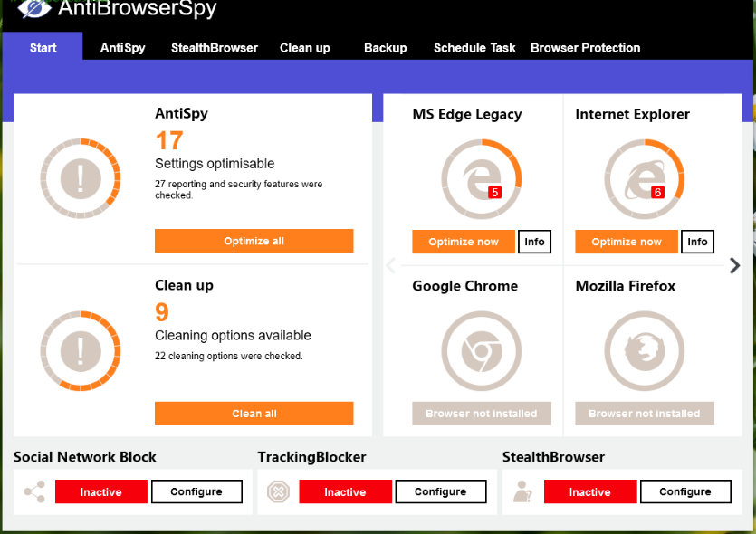Image resolution: width=756 pixels, height=534 pixels.
Task: Select the Mozilla Firefox browser icon
Action: (x=644, y=351)
